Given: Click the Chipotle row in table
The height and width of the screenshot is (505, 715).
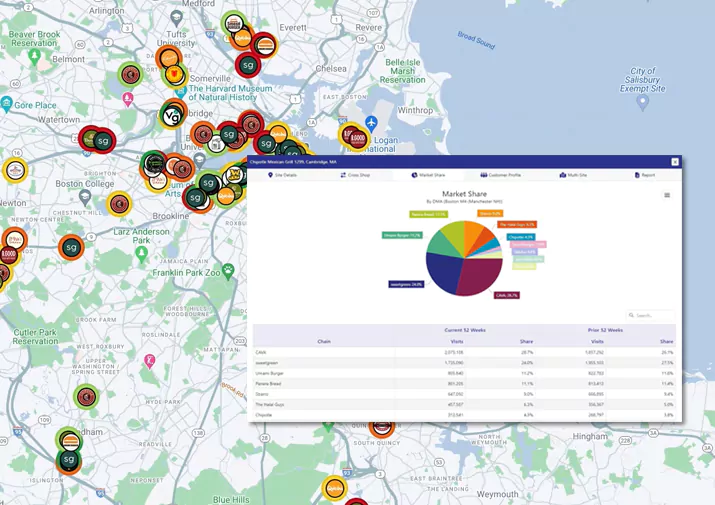Looking at the screenshot, I should (x=464, y=415).
